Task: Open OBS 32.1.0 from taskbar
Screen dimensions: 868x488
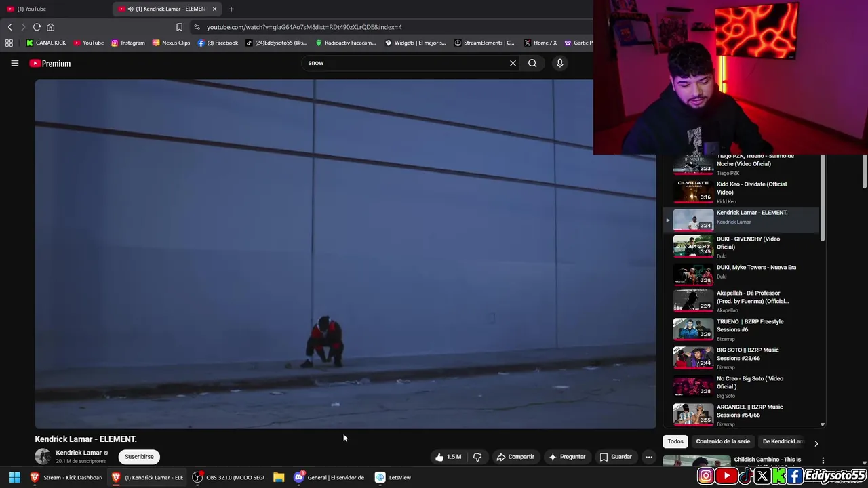Action: tap(229, 477)
